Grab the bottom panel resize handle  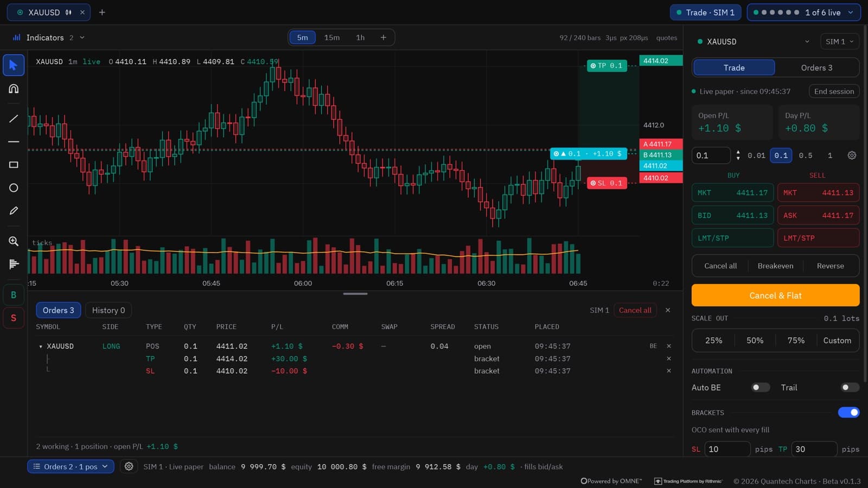click(x=355, y=294)
